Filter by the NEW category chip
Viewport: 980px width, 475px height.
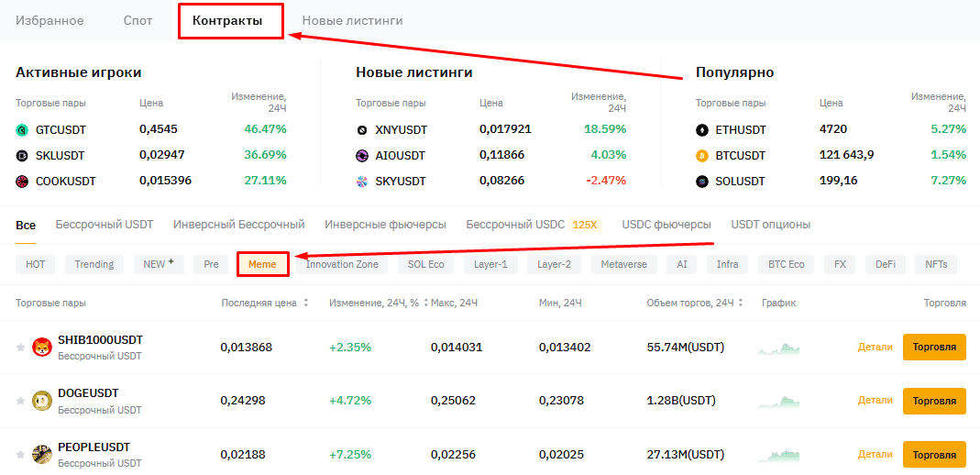[x=159, y=264]
